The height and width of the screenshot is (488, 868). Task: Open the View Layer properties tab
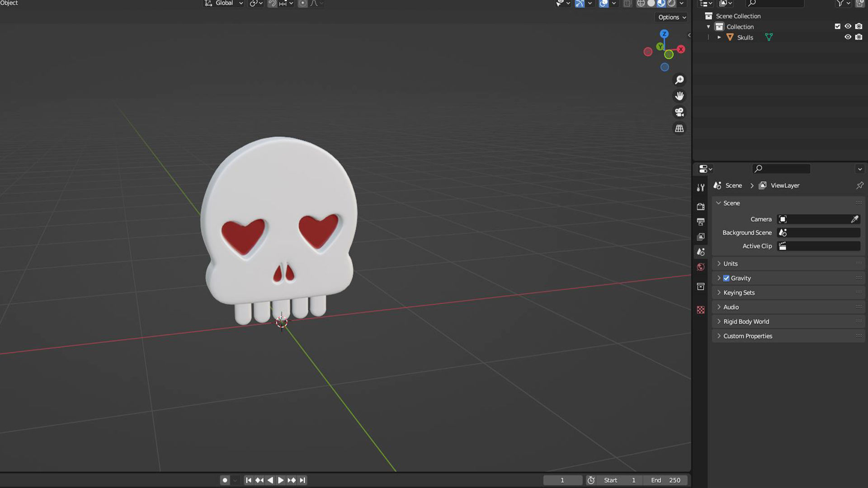click(701, 237)
